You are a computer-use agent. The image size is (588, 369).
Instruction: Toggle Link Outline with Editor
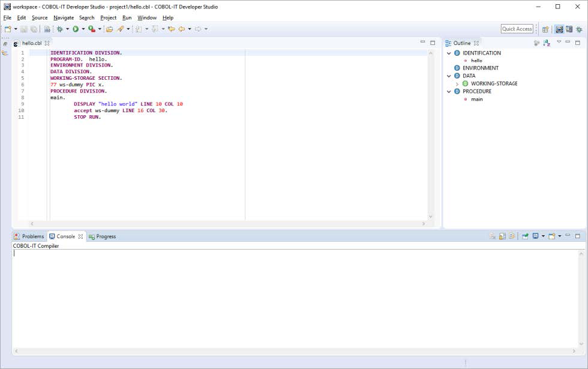[x=535, y=42]
